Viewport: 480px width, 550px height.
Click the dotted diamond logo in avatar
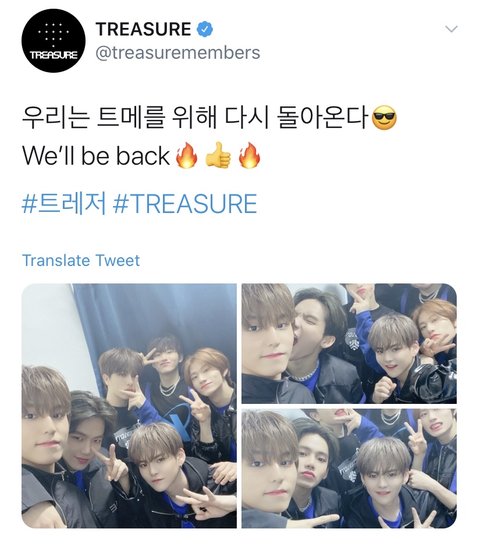[53, 35]
